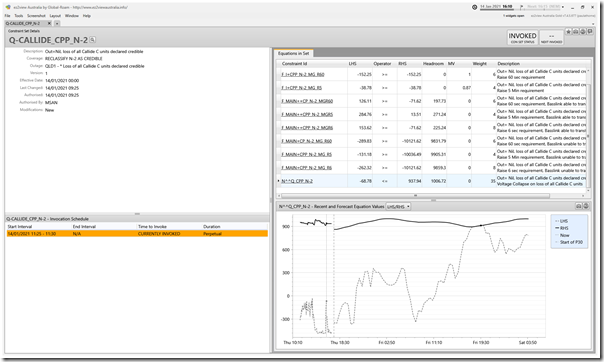The height and width of the screenshot is (362, 604).
Task: Open the Window menu
Action: (x=72, y=16)
